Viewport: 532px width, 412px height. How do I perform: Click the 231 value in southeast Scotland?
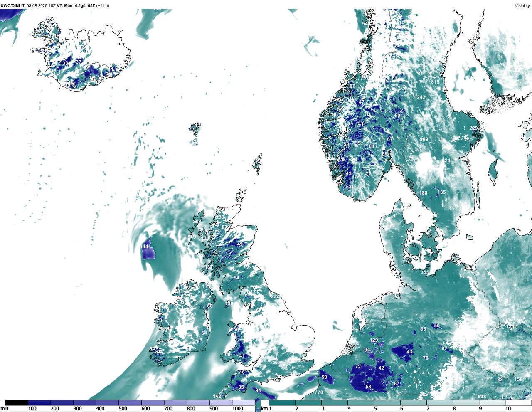tap(250, 268)
